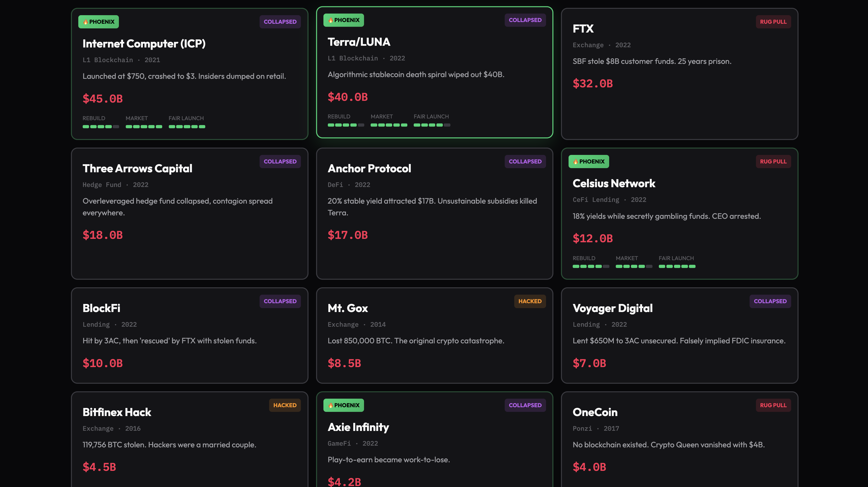Click the PHOENIX fire badge on Internet Computer

tap(98, 21)
